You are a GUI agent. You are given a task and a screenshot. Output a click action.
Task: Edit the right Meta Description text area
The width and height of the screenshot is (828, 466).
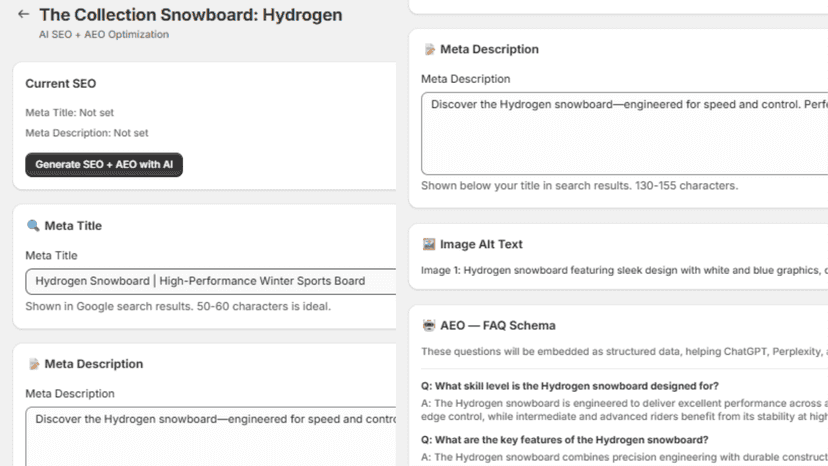(624, 133)
